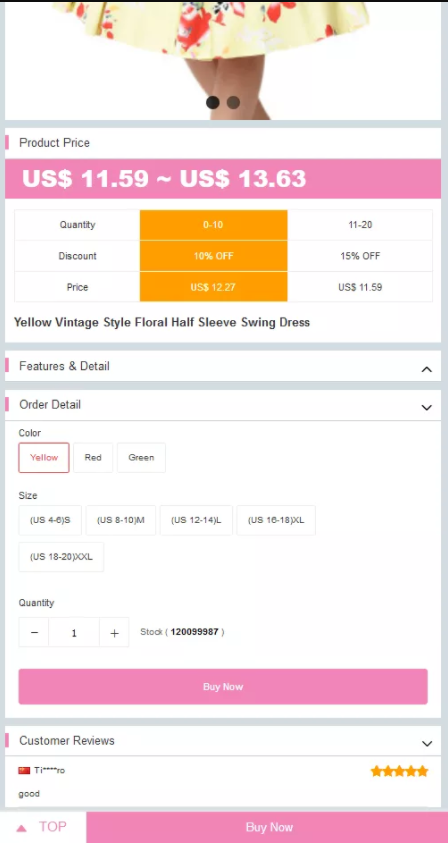The width and height of the screenshot is (448, 843).
Task: Click the Buy Now button under Stock
Action: point(223,687)
